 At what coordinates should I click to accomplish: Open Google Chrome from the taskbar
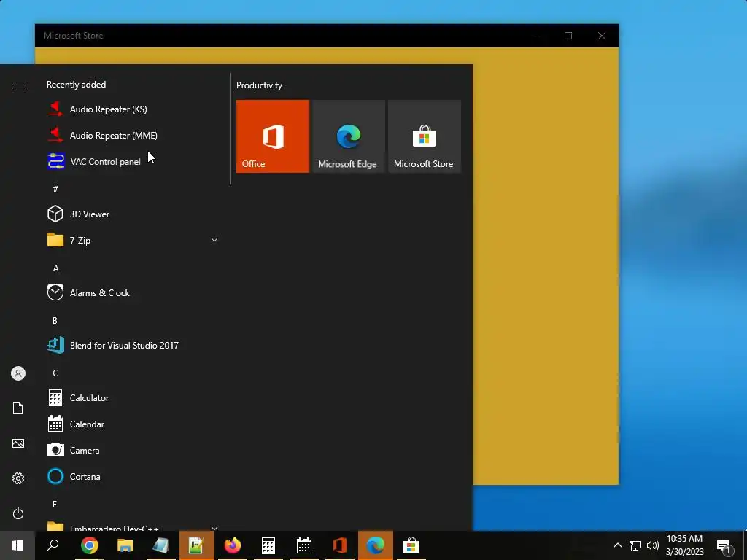(90, 545)
